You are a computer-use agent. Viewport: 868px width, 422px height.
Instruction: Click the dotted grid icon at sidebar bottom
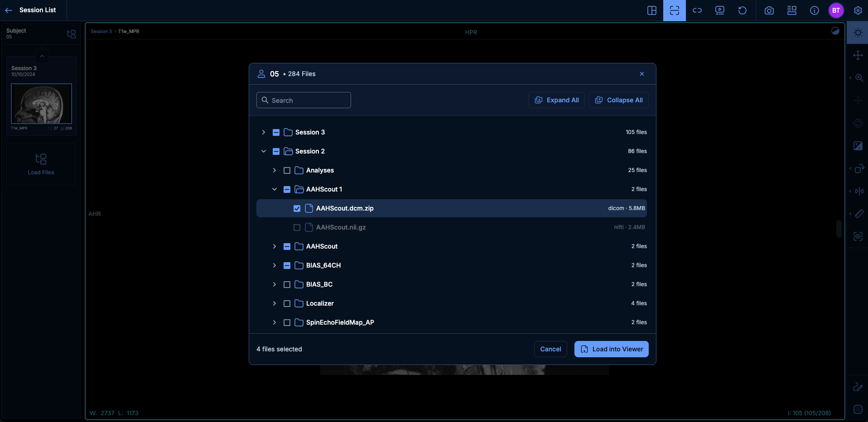pos(858,409)
